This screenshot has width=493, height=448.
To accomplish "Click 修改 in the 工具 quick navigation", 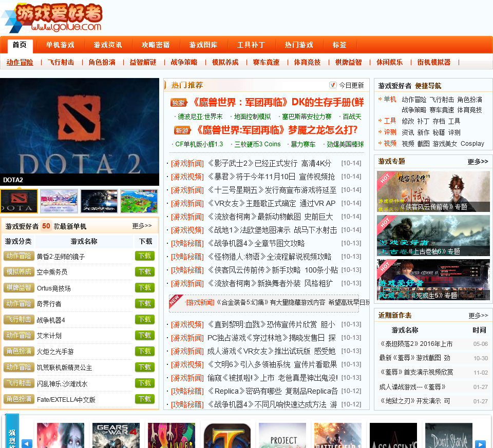I will coord(408,121).
